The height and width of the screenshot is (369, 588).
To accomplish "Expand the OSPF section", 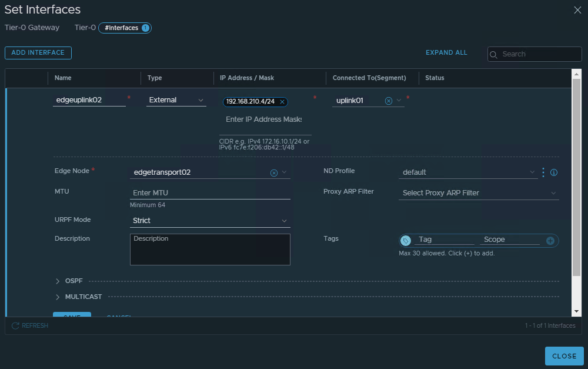I will [58, 281].
